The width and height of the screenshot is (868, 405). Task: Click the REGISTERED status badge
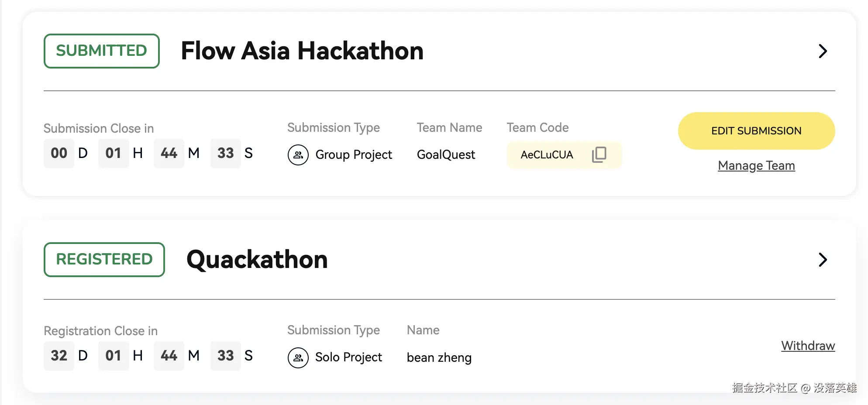[x=104, y=260]
